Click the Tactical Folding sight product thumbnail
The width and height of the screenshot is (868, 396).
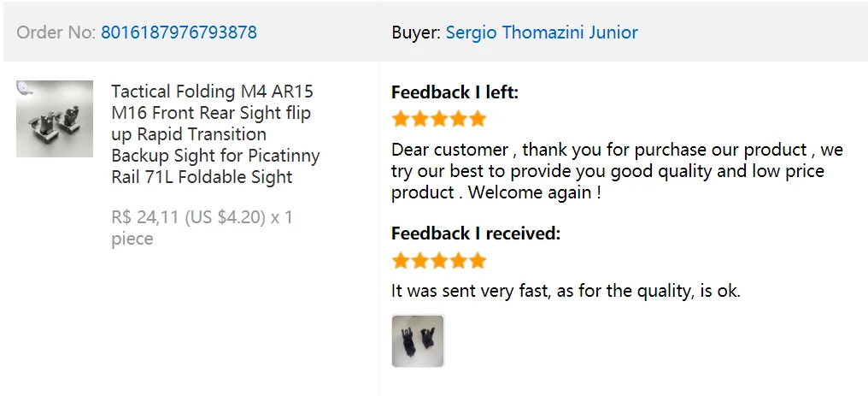click(x=55, y=119)
